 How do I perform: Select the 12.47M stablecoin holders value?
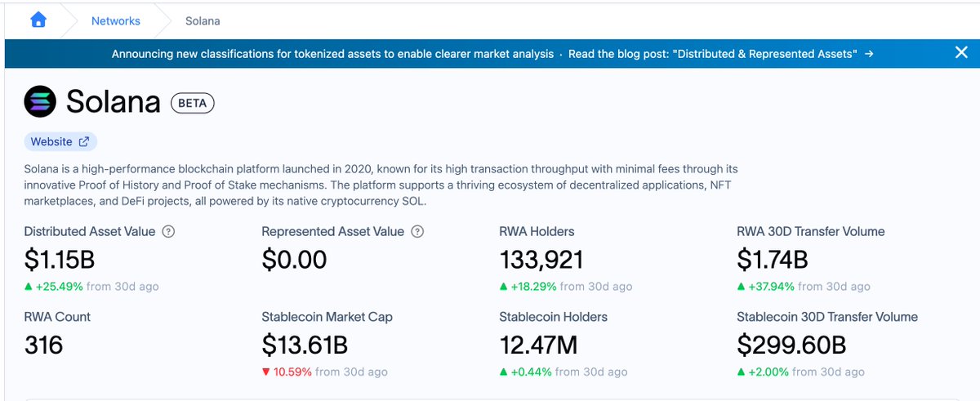point(538,345)
